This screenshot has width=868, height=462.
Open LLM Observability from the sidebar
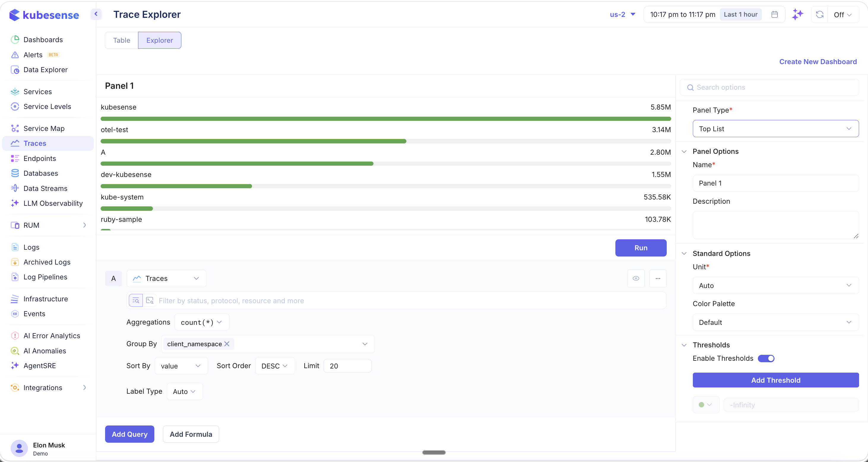[53, 203]
